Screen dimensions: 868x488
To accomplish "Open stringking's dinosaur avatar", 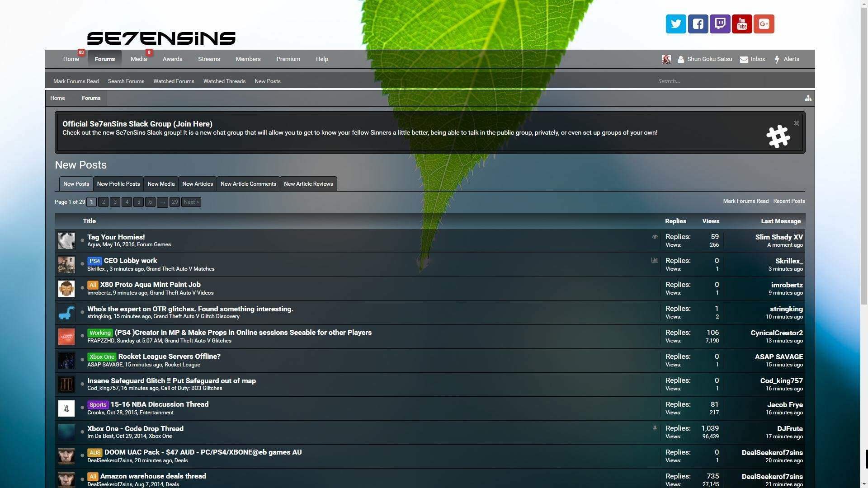I will [66, 313].
